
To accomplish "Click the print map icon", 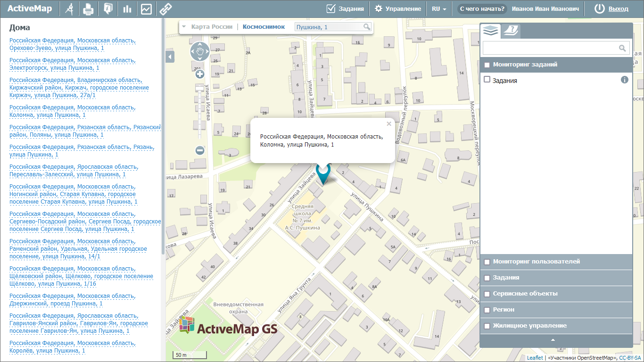I will [89, 9].
